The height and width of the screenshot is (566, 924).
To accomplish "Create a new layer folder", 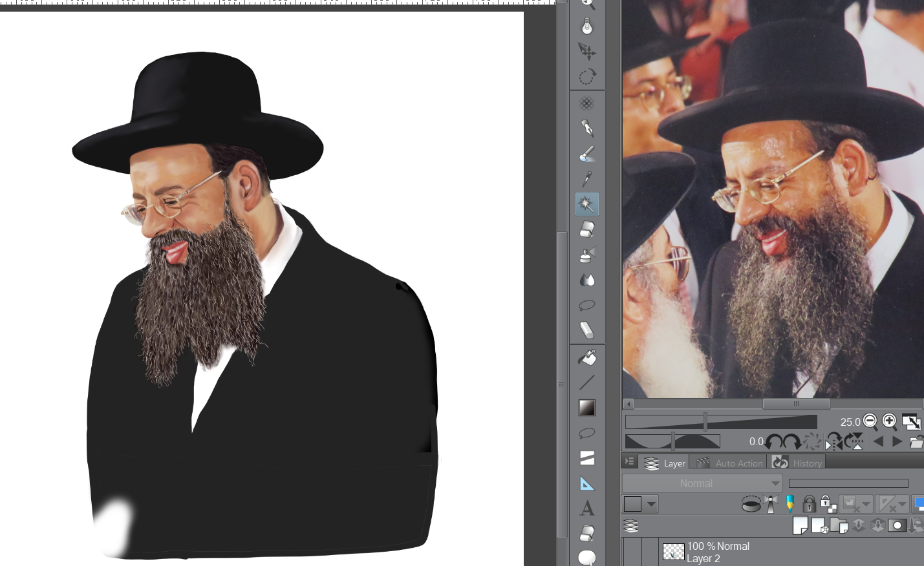I will click(839, 525).
